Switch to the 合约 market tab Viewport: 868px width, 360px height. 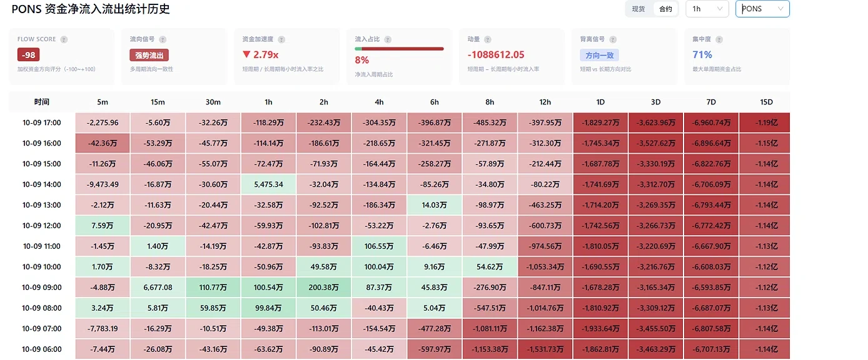(665, 9)
